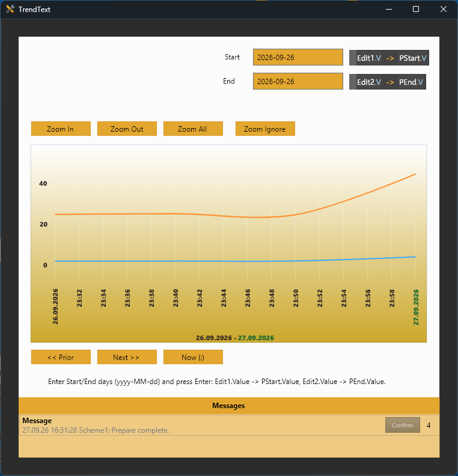This screenshot has width=458, height=476.
Task: Click the message count number 4
Action: pyautogui.click(x=429, y=426)
